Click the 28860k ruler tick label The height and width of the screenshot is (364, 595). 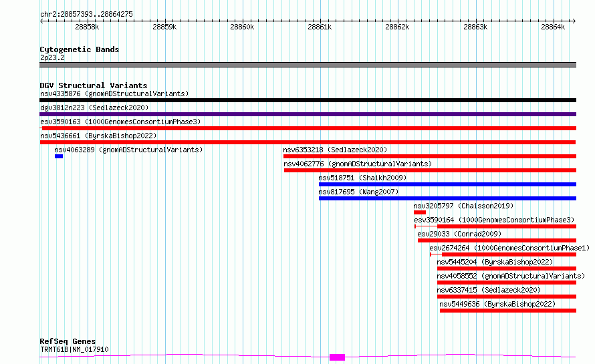point(242,27)
